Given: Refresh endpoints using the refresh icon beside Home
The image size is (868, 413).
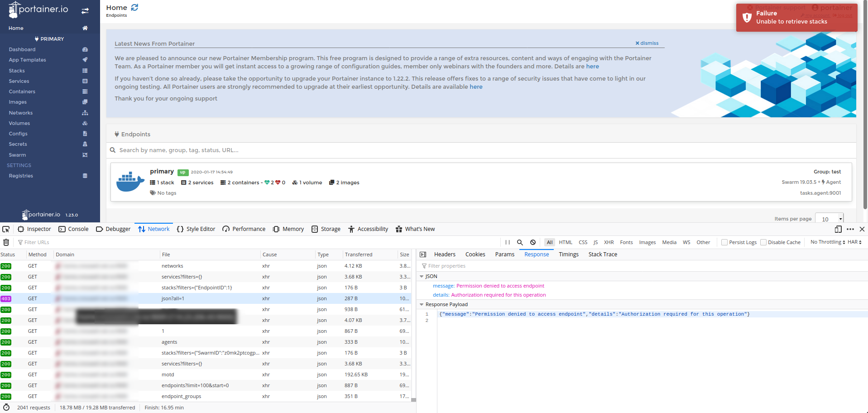Looking at the screenshot, I should [134, 7].
